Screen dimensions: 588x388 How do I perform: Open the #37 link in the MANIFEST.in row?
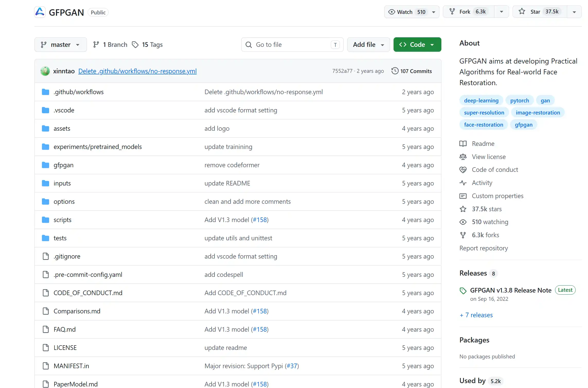[x=292, y=366]
